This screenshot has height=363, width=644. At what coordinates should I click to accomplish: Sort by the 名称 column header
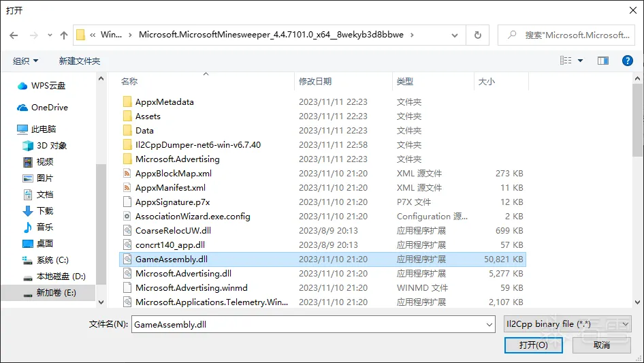[129, 82]
